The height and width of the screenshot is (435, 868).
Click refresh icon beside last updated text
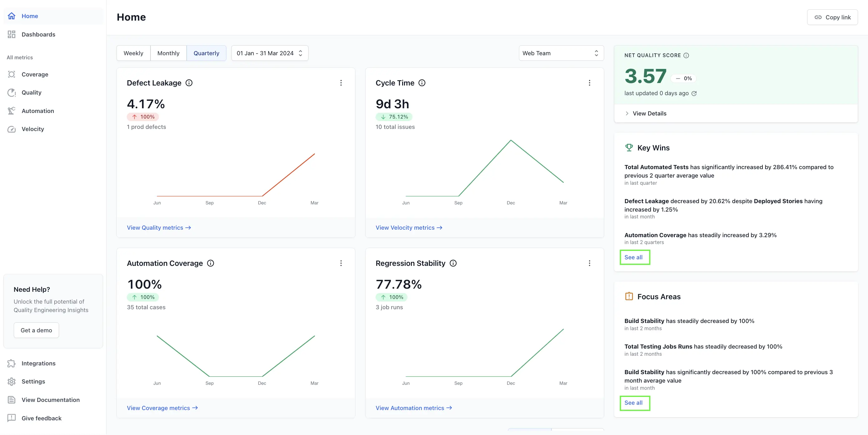(694, 94)
